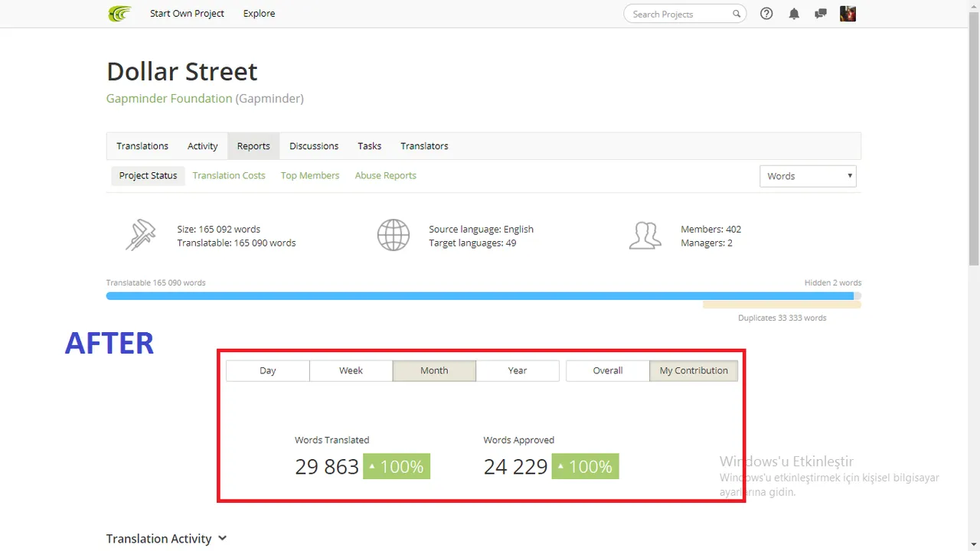Open the messages chat icon
980x551 pixels.
[x=821, y=14]
